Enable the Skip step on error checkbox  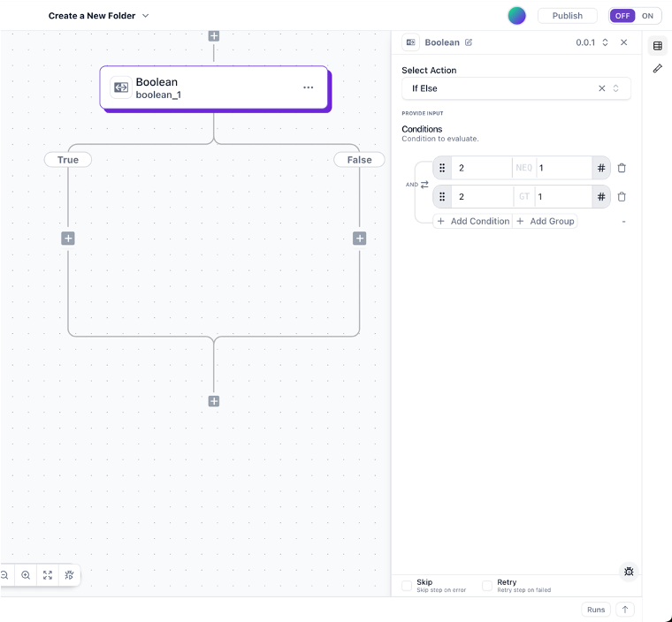(x=407, y=586)
